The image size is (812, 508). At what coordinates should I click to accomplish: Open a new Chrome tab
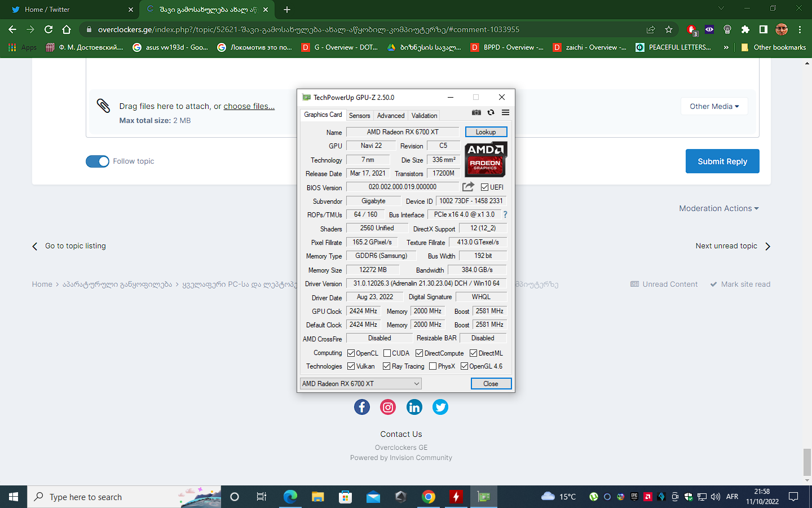tap(287, 10)
